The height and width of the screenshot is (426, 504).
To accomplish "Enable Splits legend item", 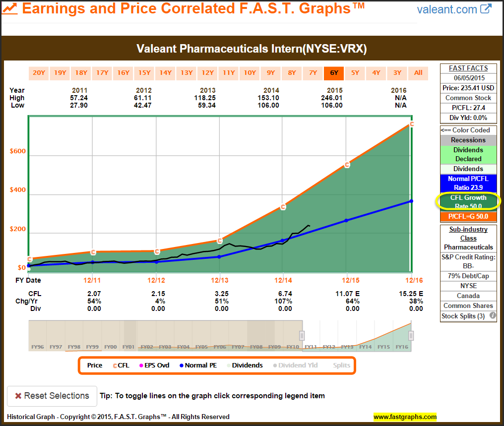I will (x=341, y=365).
